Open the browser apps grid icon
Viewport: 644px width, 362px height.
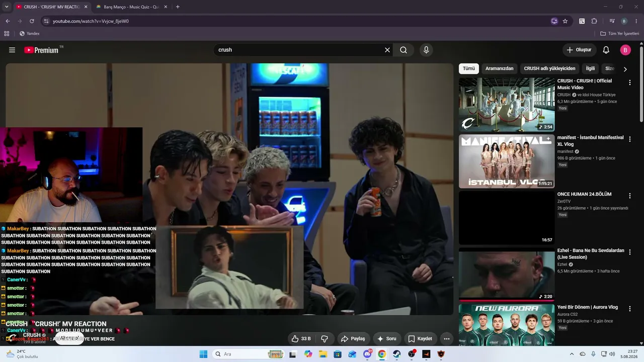coord(7,34)
